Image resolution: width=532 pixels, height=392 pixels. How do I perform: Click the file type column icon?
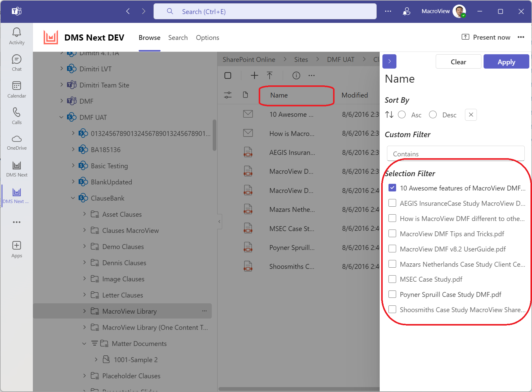(245, 95)
